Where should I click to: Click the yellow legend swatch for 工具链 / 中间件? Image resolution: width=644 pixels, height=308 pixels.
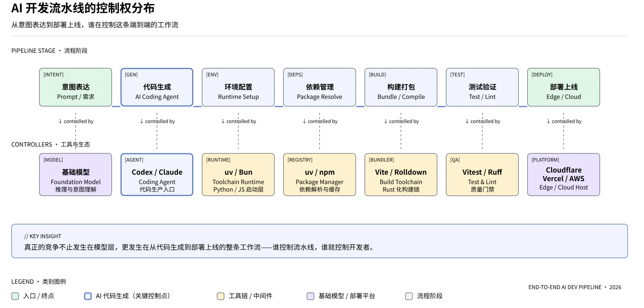220,296
